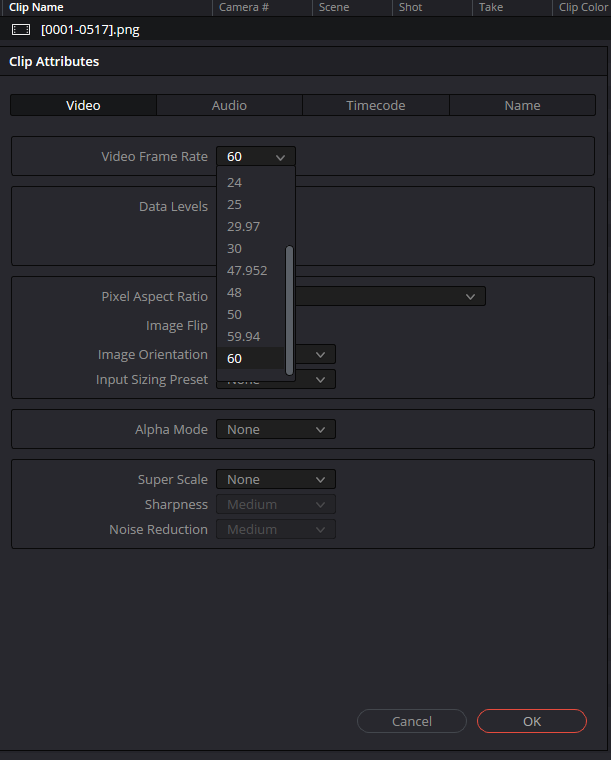The width and height of the screenshot is (611, 760).
Task: Click the disabled Noise Reduction dropdown
Action: 276,529
